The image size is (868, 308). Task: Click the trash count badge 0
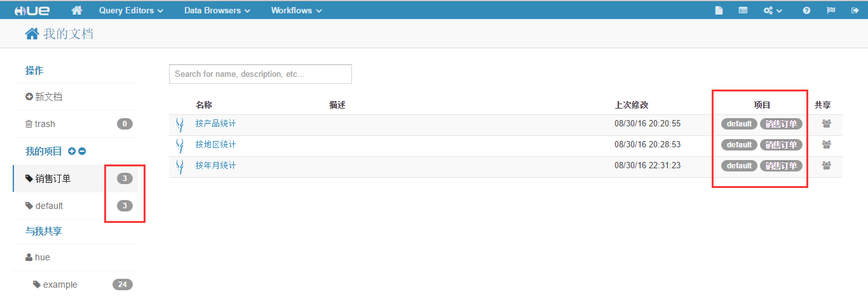tap(125, 124)
